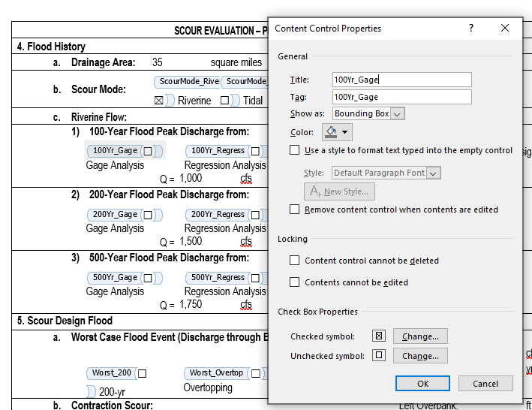Click the Contraction Scour label
Image resolution: width=532 pixels, height=410 pixels.
pyautogui.click(x=112, y=405)
